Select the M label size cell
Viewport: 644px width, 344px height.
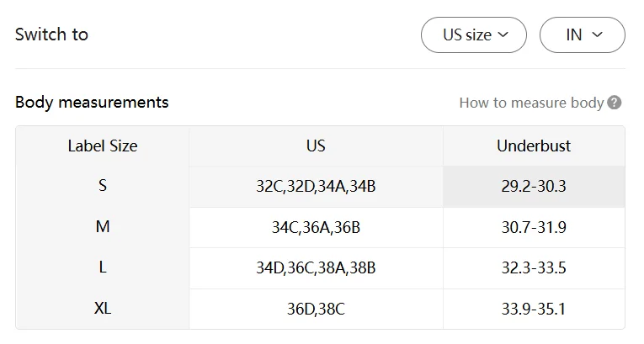[x=103, y=226]
